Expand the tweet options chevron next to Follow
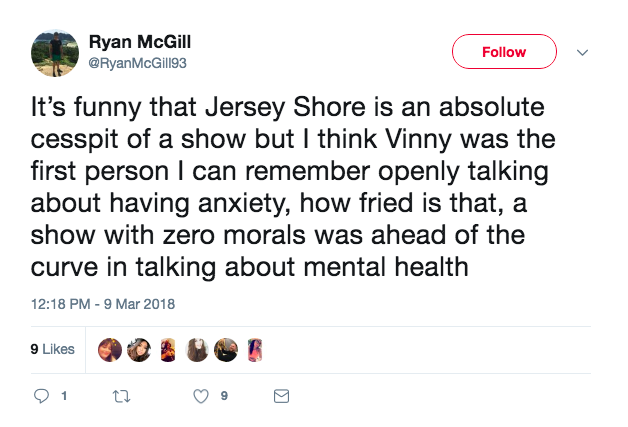Image resolution: width=628 pixels, height=427 pixels. 584,52
